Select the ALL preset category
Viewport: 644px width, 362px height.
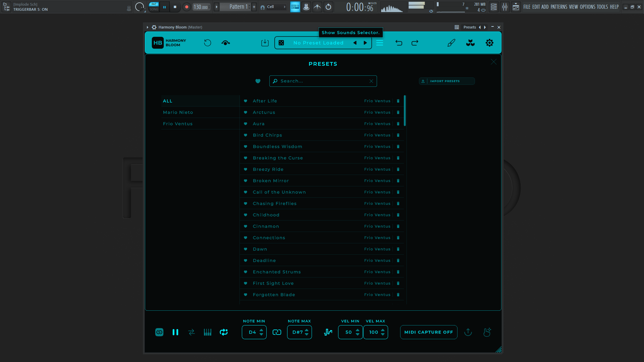pyautogui.click(x=200, y=101)
